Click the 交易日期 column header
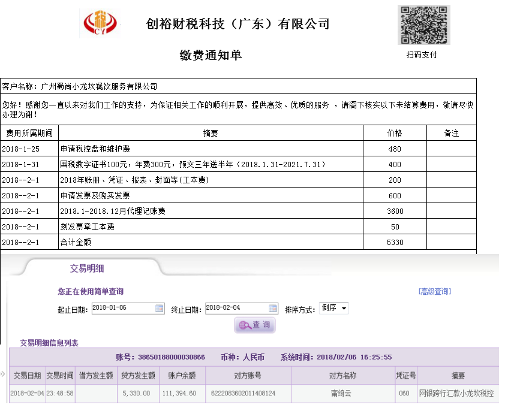520x420 pixels. click(27, 375)
